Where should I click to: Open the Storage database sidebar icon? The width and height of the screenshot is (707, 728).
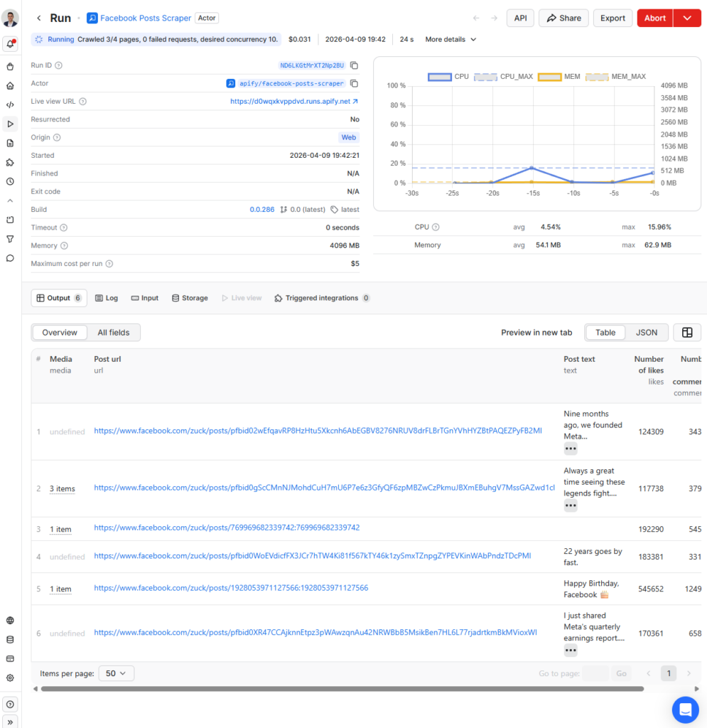[10, 639]
